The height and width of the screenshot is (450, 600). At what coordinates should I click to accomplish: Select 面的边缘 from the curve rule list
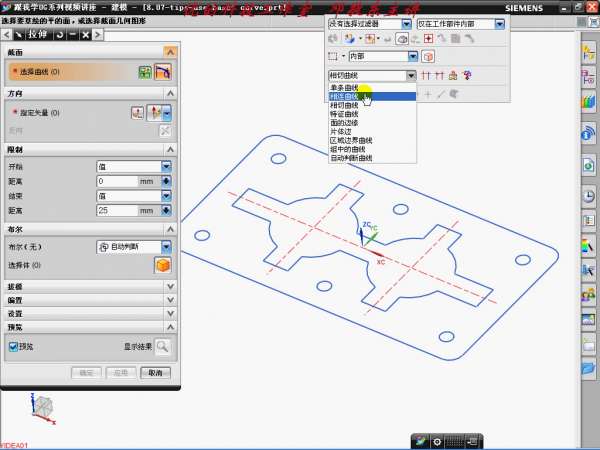click(372, 123)
